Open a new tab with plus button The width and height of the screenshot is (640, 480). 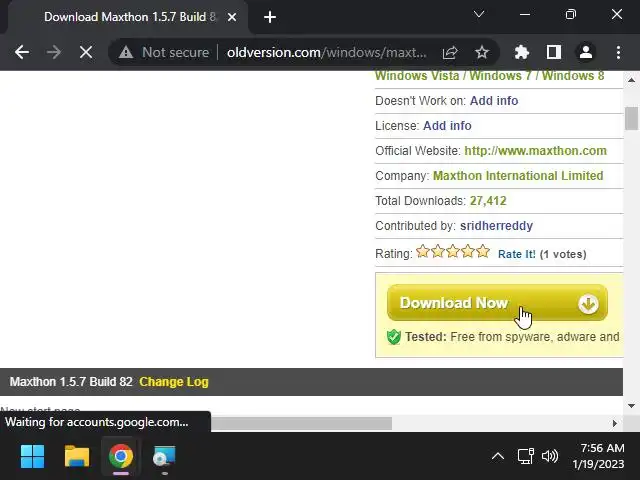(x=270, y=17)
